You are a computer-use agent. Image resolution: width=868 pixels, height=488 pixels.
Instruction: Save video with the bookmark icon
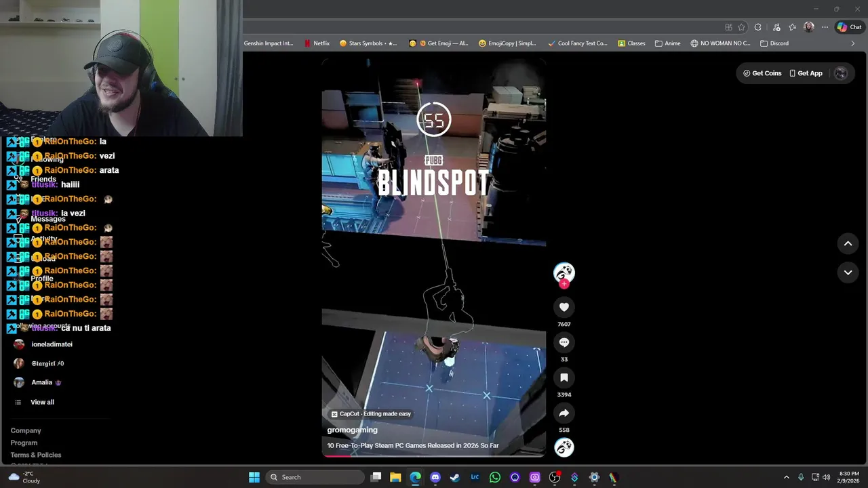click(564, 378)
